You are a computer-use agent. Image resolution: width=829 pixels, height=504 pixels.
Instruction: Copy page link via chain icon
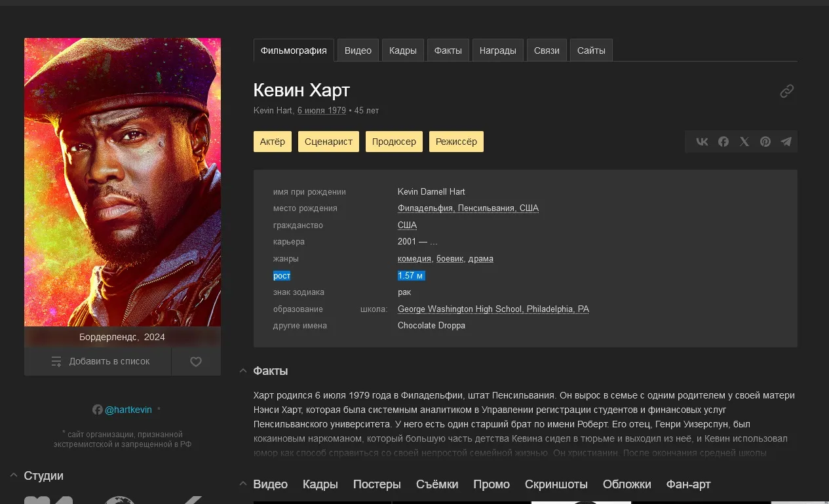[787, 91]
